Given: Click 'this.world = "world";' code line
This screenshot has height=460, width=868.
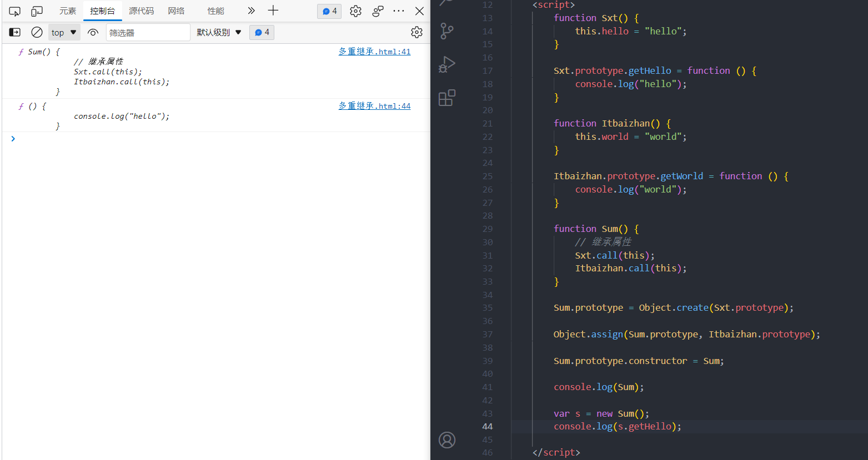Looking at the screenshot, I should pos(631,137).
